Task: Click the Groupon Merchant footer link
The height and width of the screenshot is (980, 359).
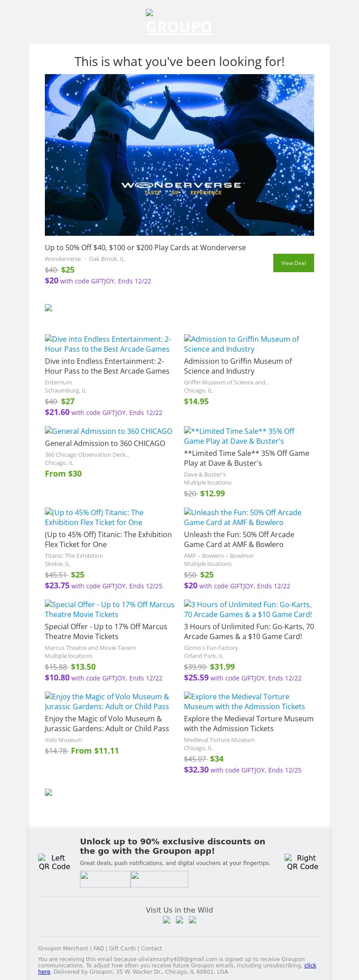Action: pyautogui.click(x=63, y=949)
